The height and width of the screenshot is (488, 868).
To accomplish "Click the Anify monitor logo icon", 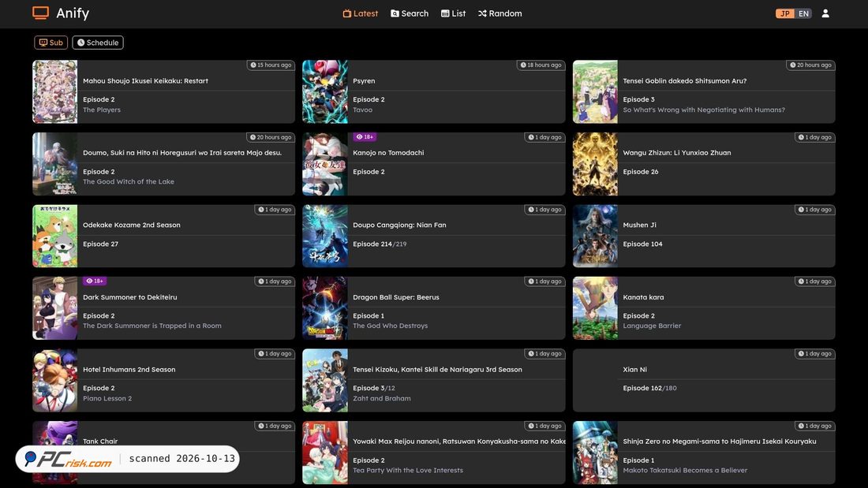I will [x=40, y=13].
